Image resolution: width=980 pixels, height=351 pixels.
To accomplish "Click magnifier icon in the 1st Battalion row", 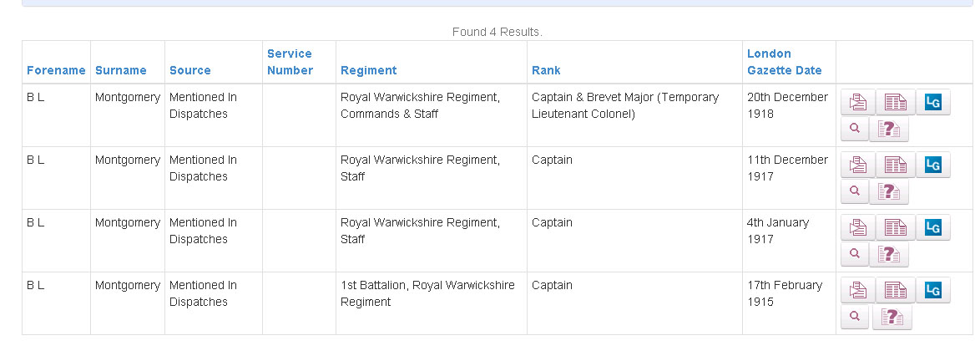I will (855, 316).
